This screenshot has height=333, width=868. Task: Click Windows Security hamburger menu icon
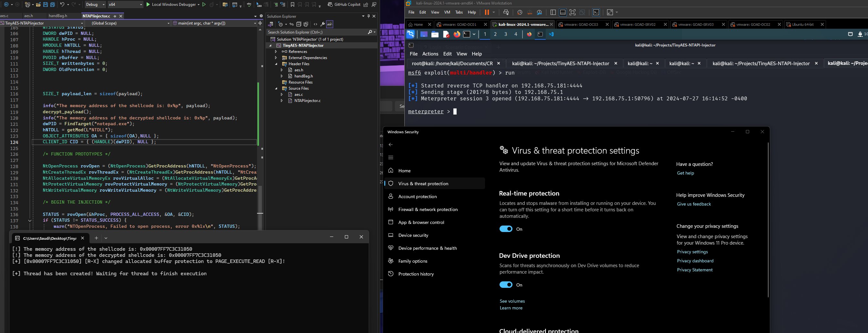click(x=390, y=157)
